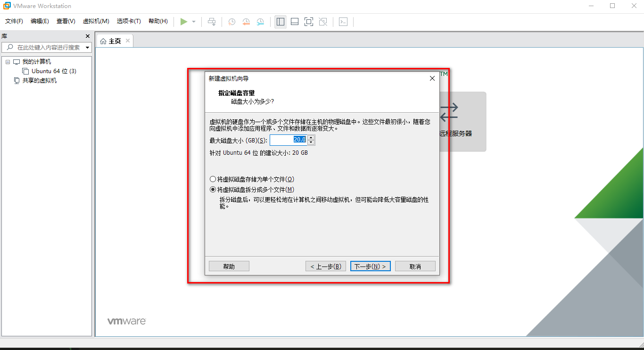Click the console view toolbar icon

click(343, 22)
